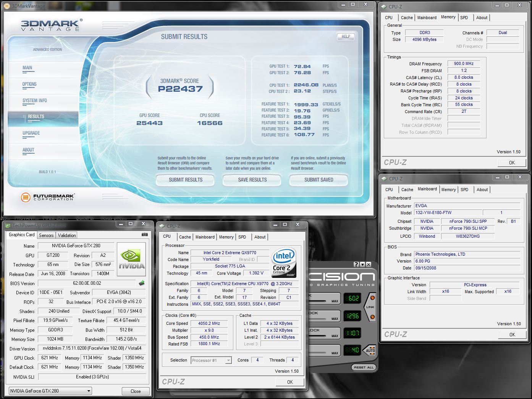Click the GPU score value 25443
The height and width of the screenshot is (399, 532).
point(149,123)
